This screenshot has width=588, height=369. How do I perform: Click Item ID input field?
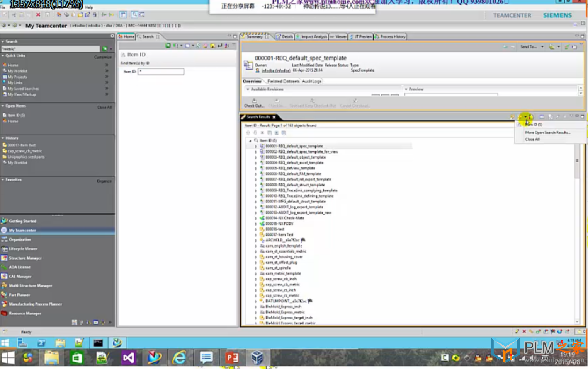coord(161,72)
